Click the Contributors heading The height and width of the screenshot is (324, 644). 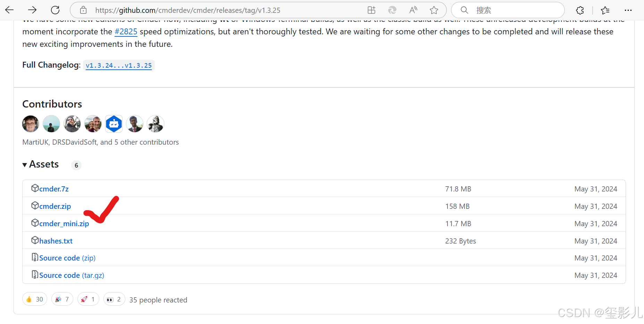[x=52, y=104]
